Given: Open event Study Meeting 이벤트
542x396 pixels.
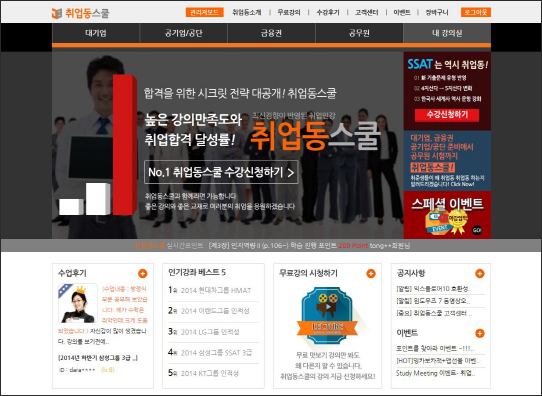Looking at the screenshot, I should click(436, 373).
